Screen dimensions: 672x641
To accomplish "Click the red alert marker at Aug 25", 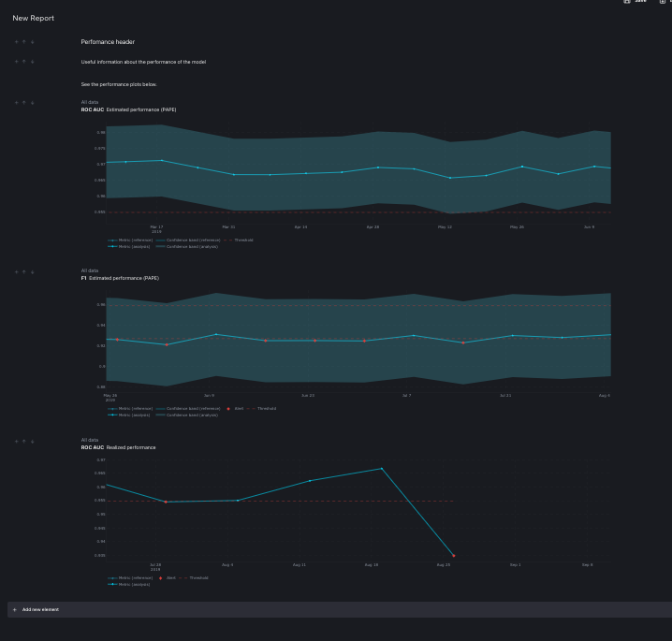I will click(454, 556).
